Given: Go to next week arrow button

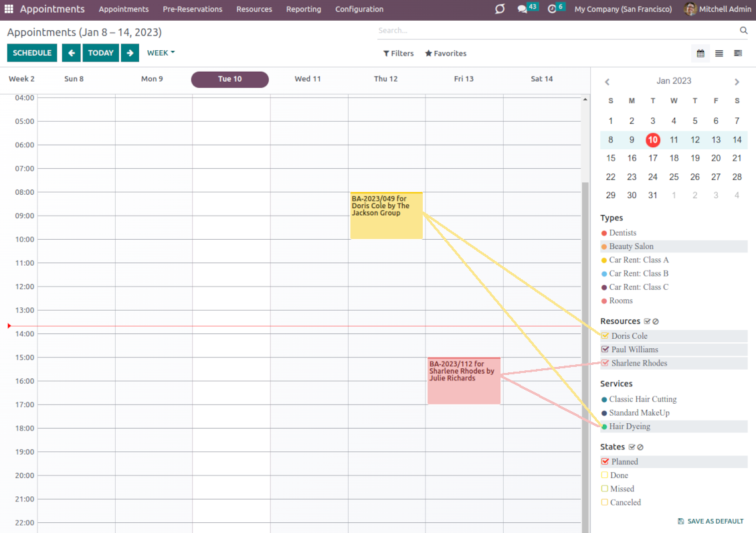Looking at the screenshot, I should tap(130, 53).
